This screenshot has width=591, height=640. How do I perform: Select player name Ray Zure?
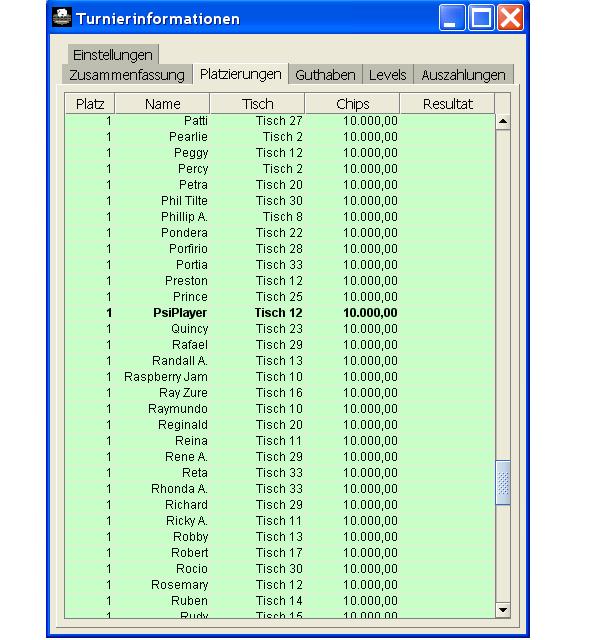tap(183, 393)
